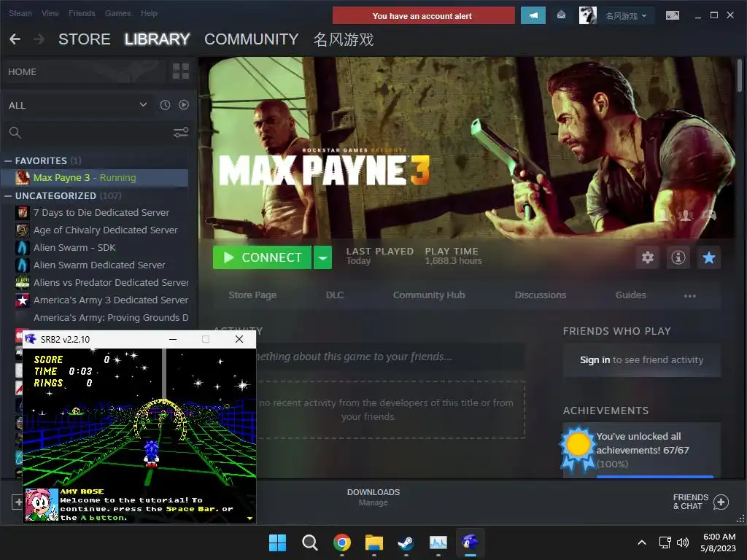The image size is (747, 560).
Task: Collapse the UNCATEGORIZED category
Action: [x=8, y=195]
